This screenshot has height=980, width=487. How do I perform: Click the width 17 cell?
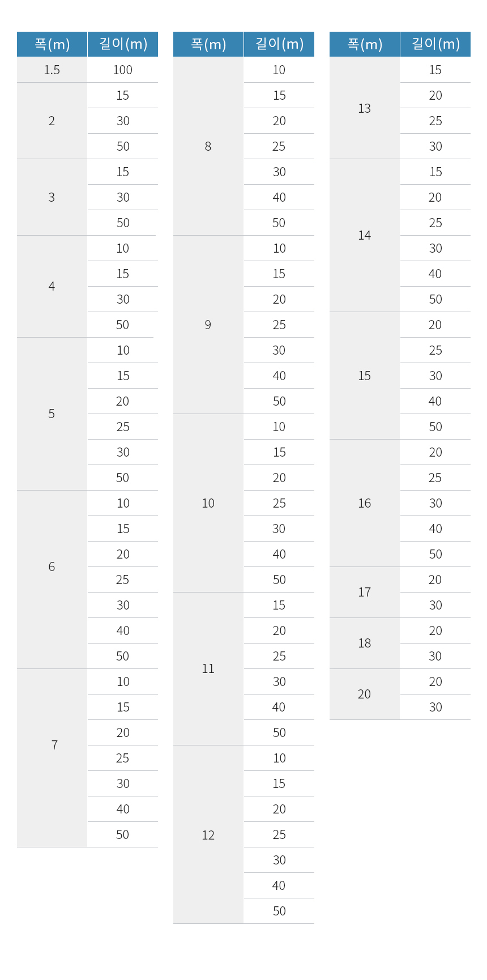364,592
